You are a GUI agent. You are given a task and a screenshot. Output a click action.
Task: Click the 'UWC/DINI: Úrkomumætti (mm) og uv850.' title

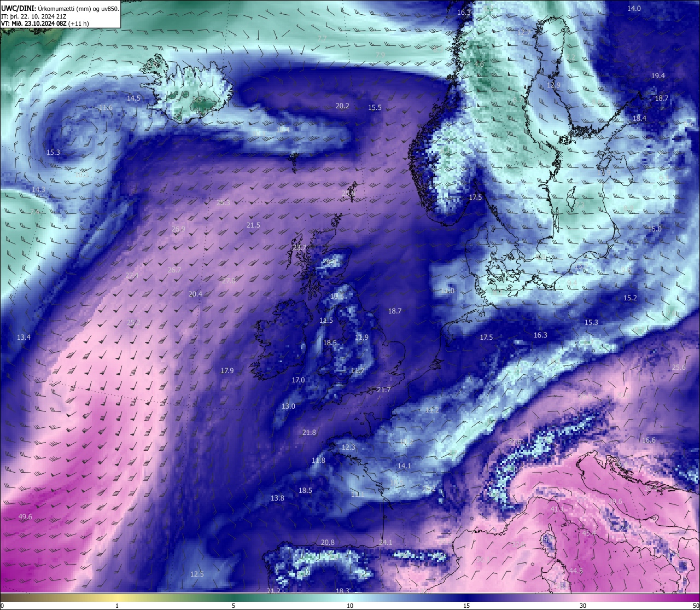(60, 9)
